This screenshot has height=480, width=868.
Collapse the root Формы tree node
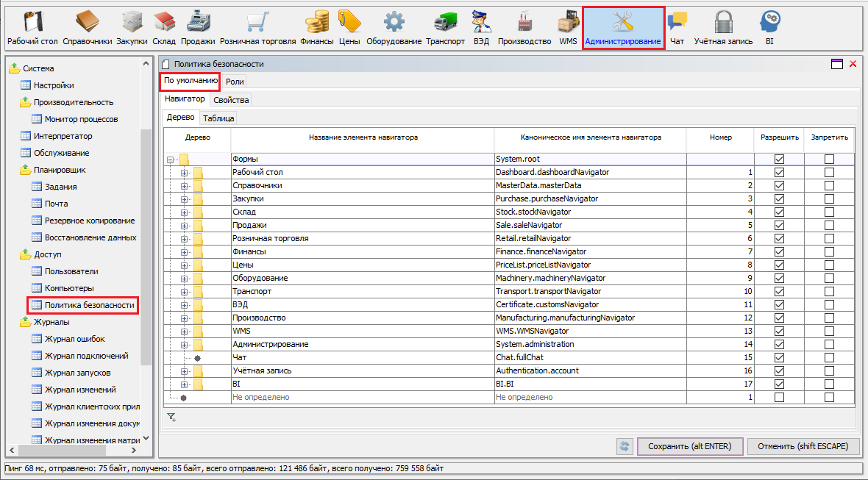[171, 159]
